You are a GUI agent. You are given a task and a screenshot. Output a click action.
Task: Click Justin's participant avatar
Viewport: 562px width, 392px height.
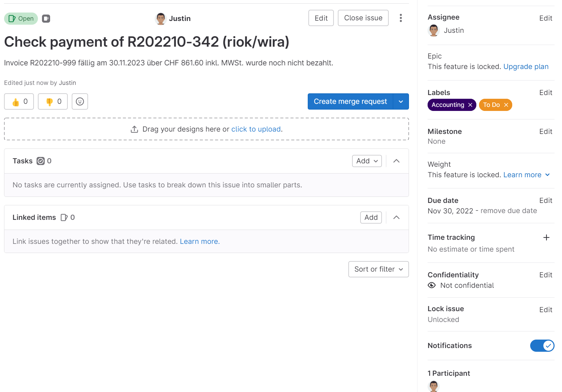coord(434,386)
